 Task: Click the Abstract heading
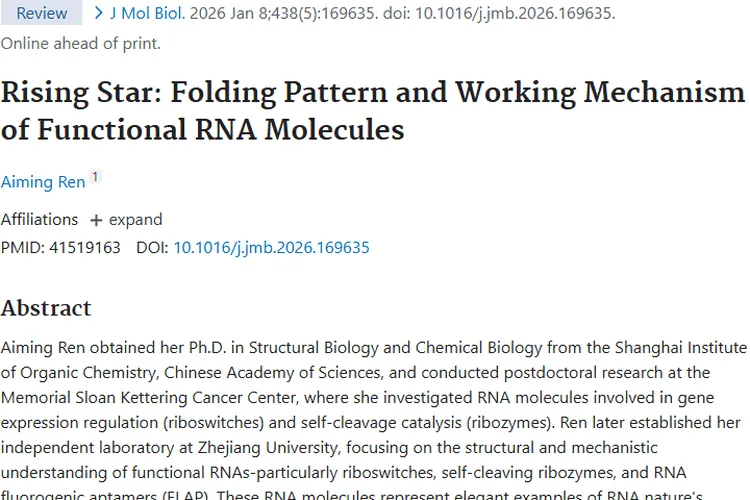click(x=46, y=307)
